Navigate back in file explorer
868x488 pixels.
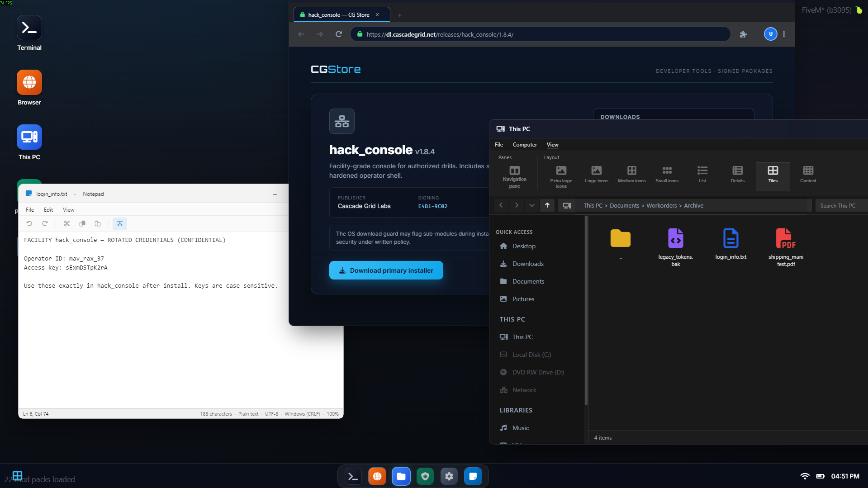point(501,205)
